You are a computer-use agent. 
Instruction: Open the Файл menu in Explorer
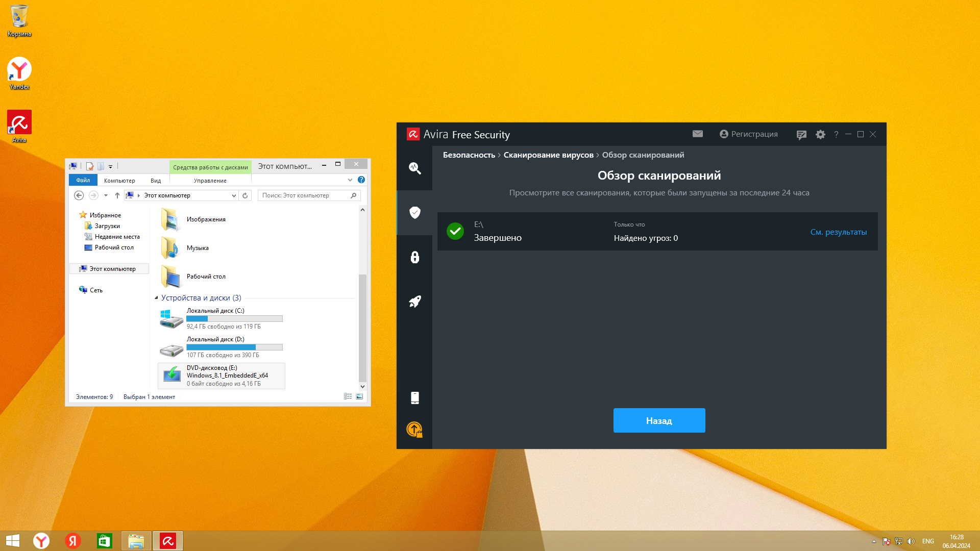(x=83, y=181)
